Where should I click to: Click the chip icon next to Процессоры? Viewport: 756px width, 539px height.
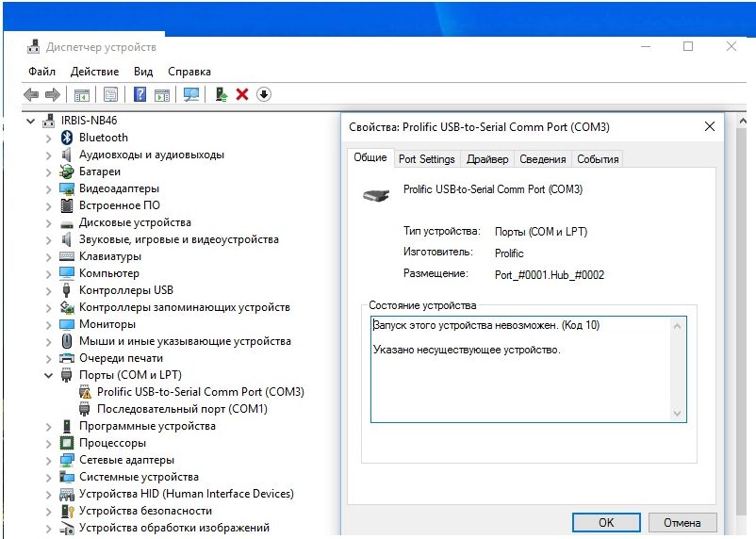pyautogui.click(x=67, y=443)
